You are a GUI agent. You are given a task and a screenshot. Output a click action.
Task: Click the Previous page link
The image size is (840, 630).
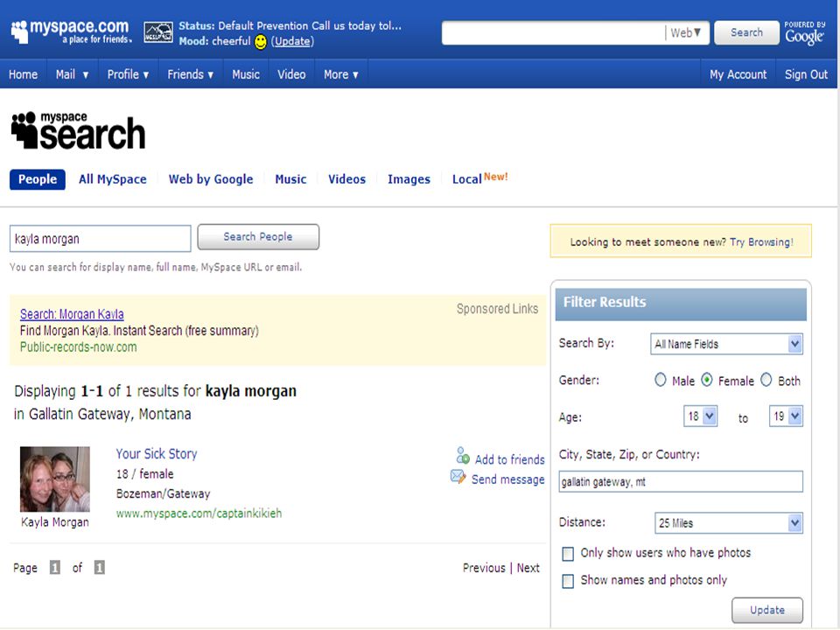[x=484, y=568]
